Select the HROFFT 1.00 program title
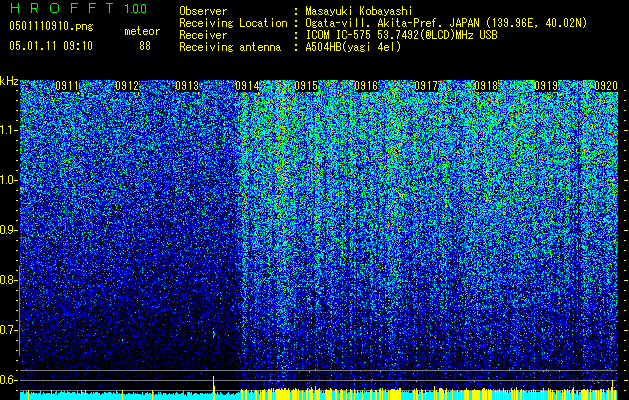629x400 pixels. (x=79, y=8)
